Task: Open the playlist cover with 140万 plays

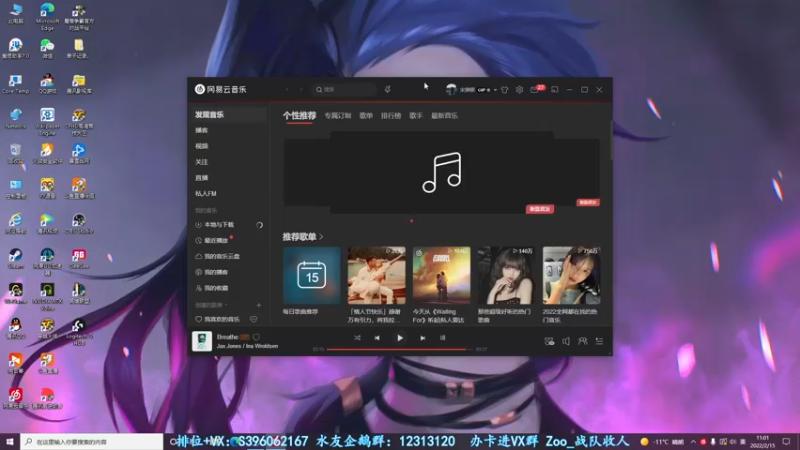Action: [x=506, y=276]
